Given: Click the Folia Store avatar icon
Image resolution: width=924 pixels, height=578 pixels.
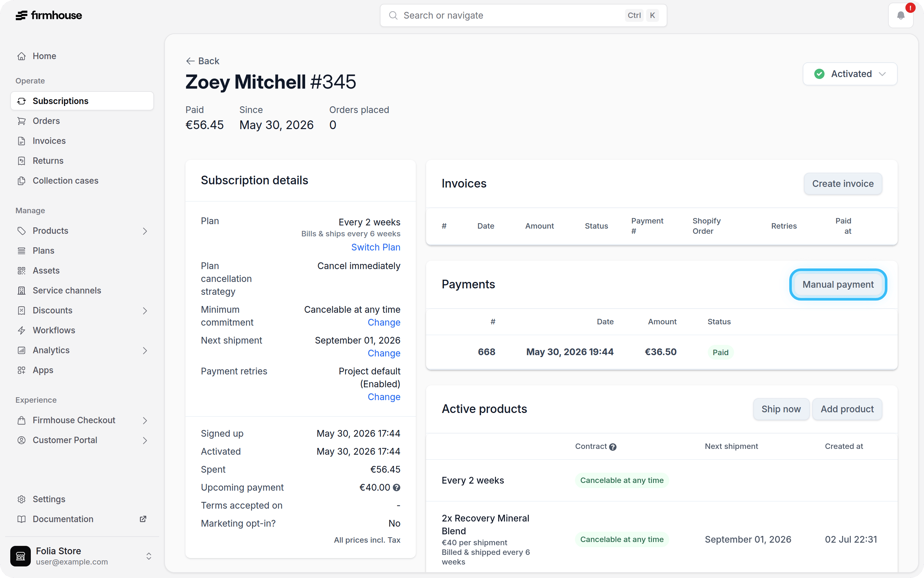Looking at the screenshot, I should pyautogui.click(x=21, y=556).
